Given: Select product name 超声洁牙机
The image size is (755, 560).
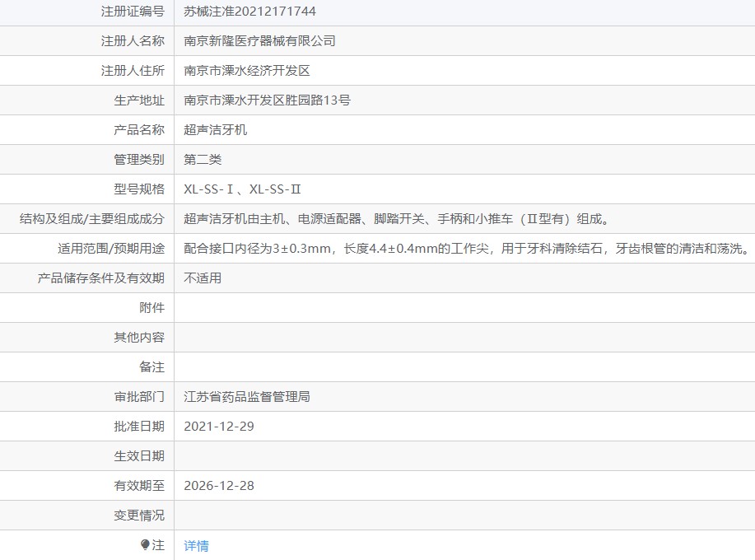Looking at the screenshot, I should pyautogui.click(x=215, y=130).
